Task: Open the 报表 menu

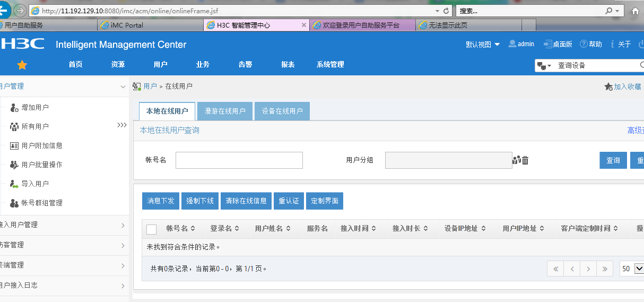Action: pyautogui.click(x=288, y=65)
